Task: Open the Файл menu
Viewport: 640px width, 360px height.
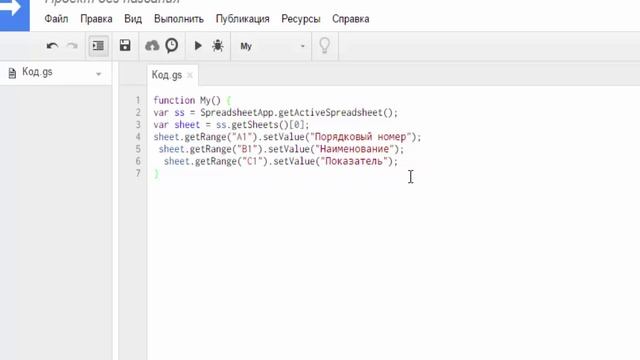Action: (56, 19)
